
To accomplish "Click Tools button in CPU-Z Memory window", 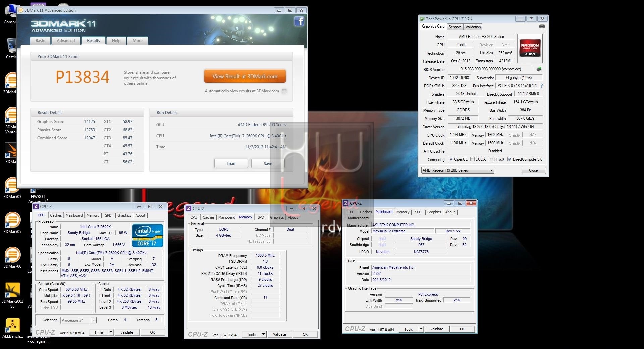I will (251, 334).
